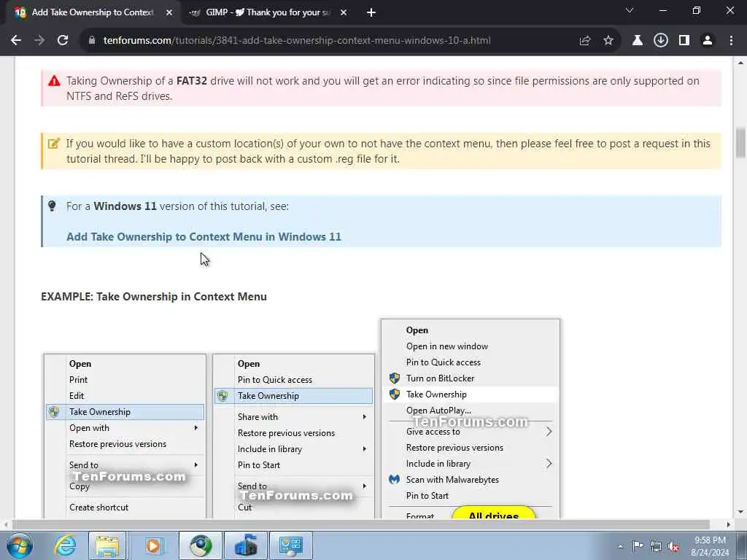Show hidden tray icons arrow
The image size is (747, 560).
(x=620, y=546)
